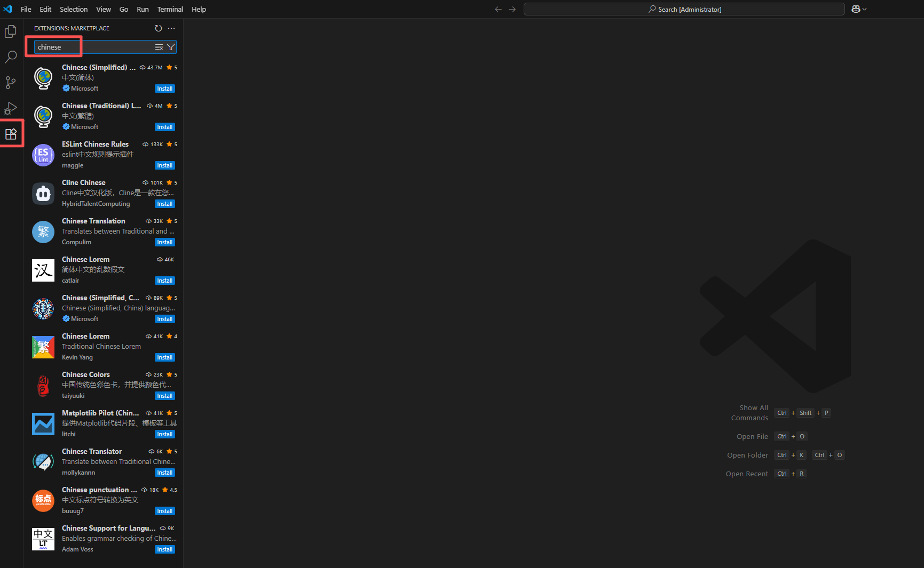This screenshot has height=568, width=924.
Task: Click Chinese (Simplified) globe extension icon
Action: click(x=43, y=78)
